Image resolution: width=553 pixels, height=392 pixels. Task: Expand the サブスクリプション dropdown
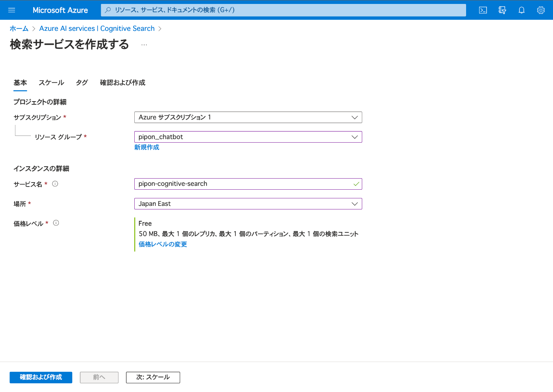click(x=248, y=117)
